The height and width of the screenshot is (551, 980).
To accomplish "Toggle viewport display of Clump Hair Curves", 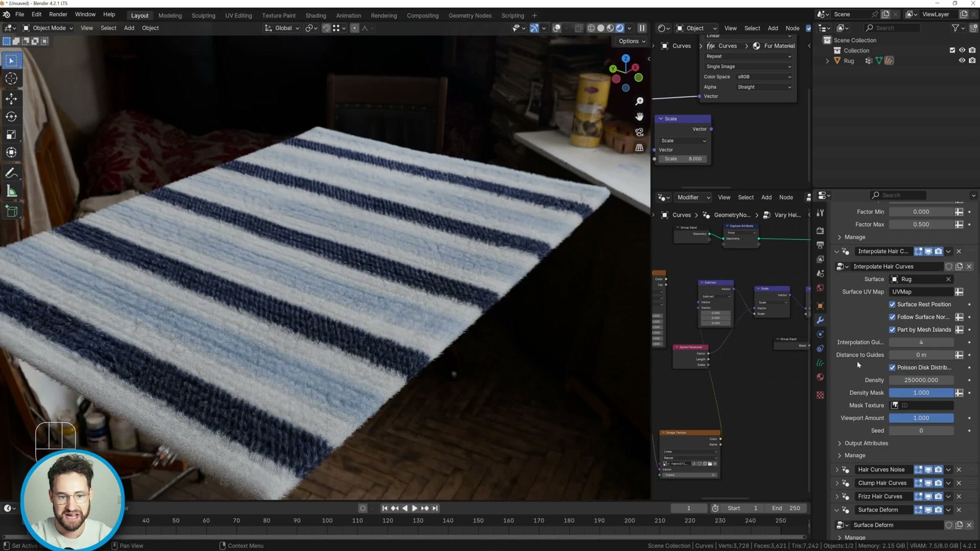I will 928,483.
